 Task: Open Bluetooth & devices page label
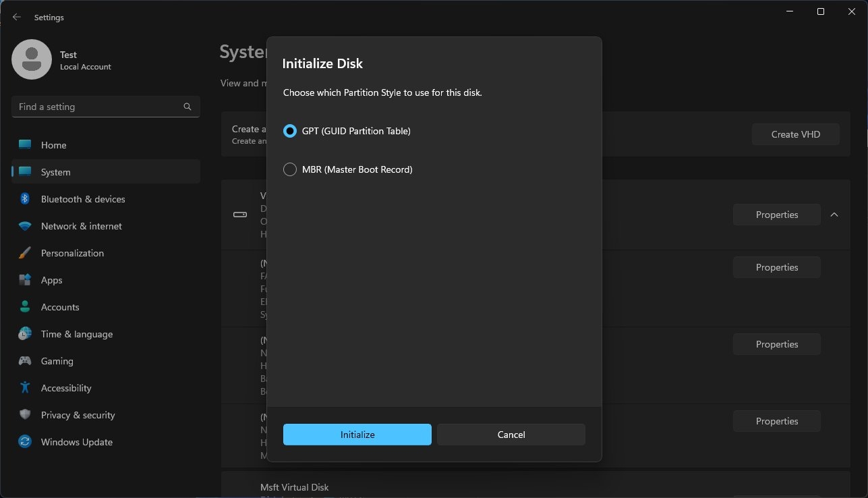tap(83, 199)
